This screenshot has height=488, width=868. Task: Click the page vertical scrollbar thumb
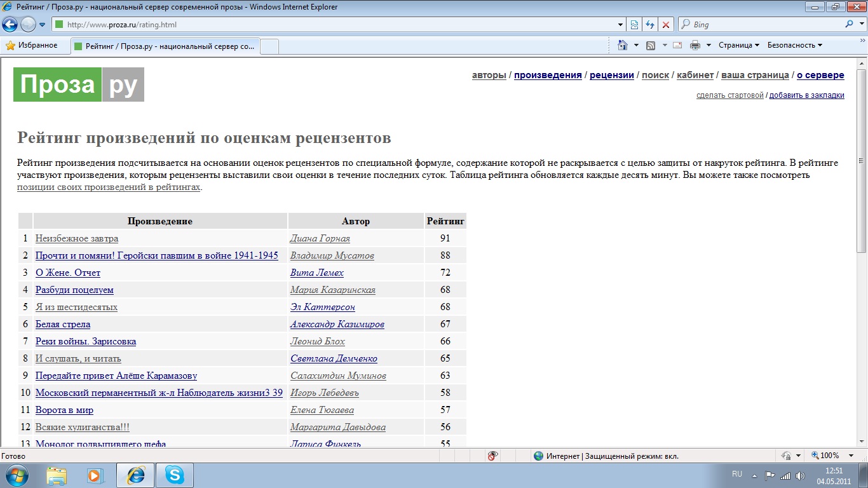pos(862,160)
